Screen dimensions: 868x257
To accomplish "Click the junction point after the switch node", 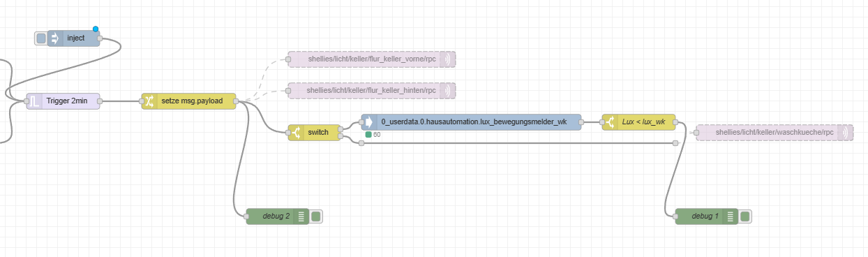I will coord(361,143).
